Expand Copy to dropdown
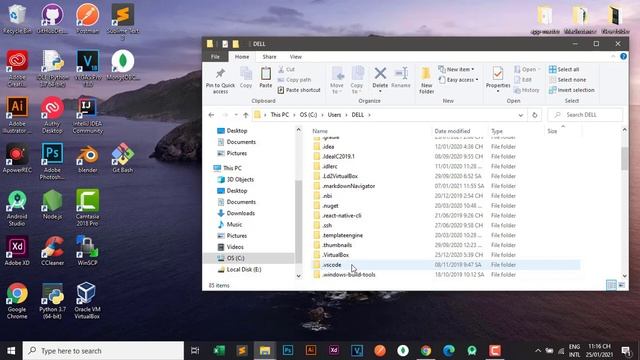This screenshot has height=360, width=640. click(356, 89)
